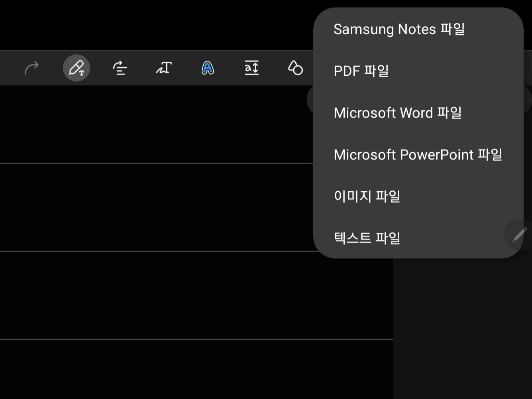Click empty canvas to dismiss the export menu
Viewport: 532px width, 399px height.
tap(159, 299)
